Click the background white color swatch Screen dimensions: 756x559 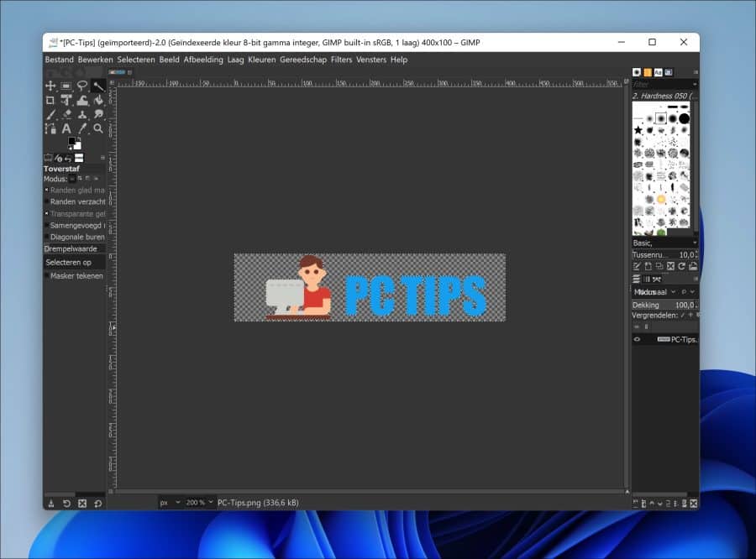click(x=77, y=146)
